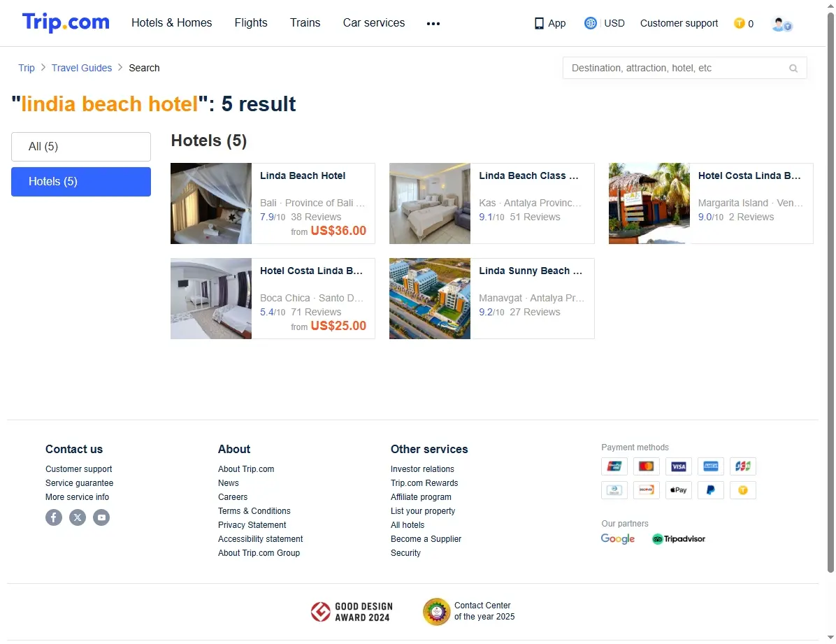Open Trip Coins balance icon
Screen dimensions: 836x644
(739, 23)
